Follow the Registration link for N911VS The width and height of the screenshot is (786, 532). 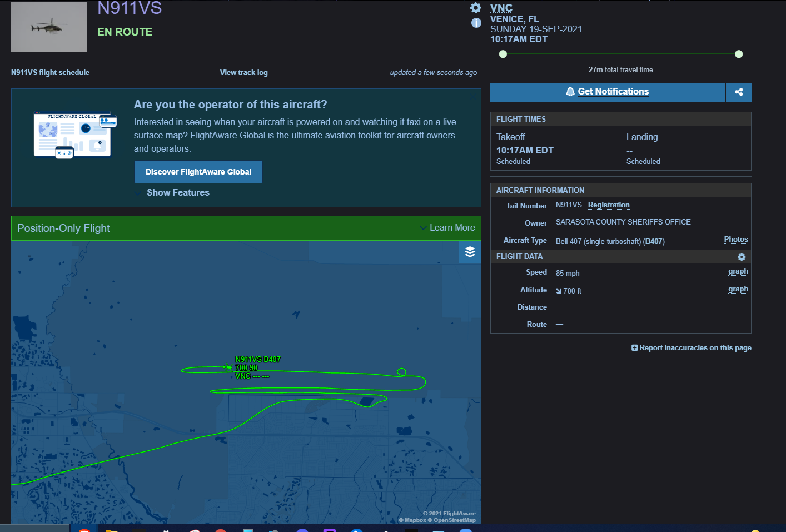609,205
